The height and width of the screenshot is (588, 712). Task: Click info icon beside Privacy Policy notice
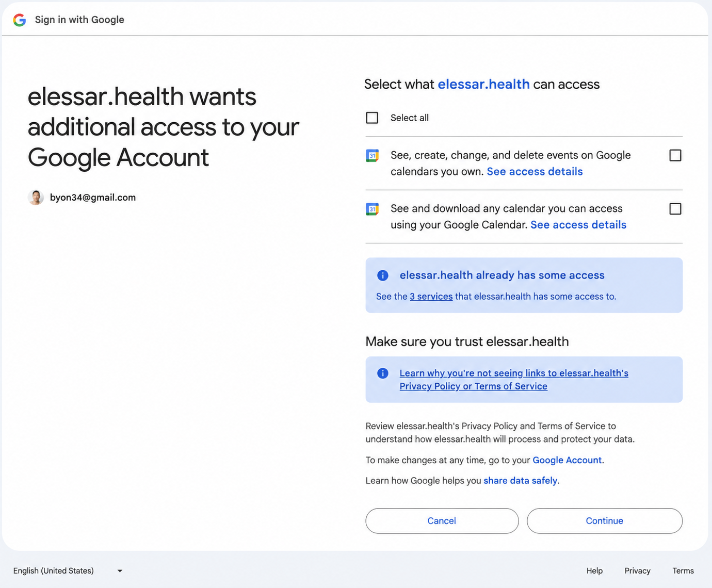coord(383,373)
